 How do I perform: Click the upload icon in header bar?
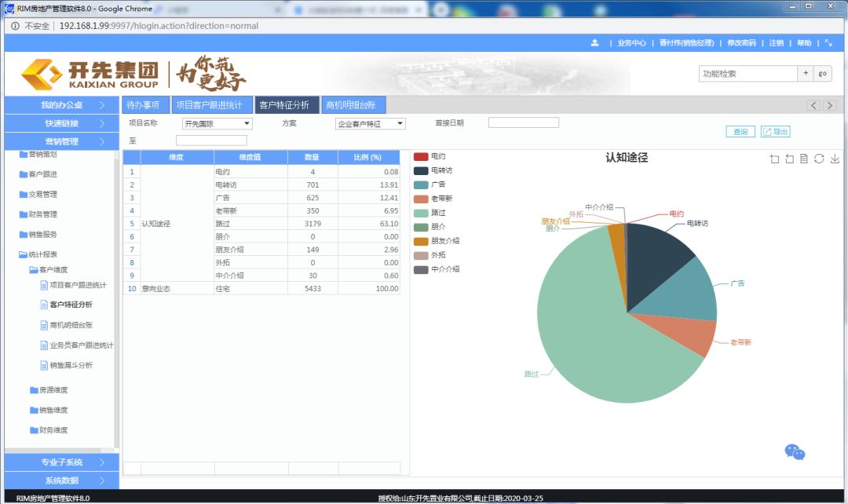[595, 43]
